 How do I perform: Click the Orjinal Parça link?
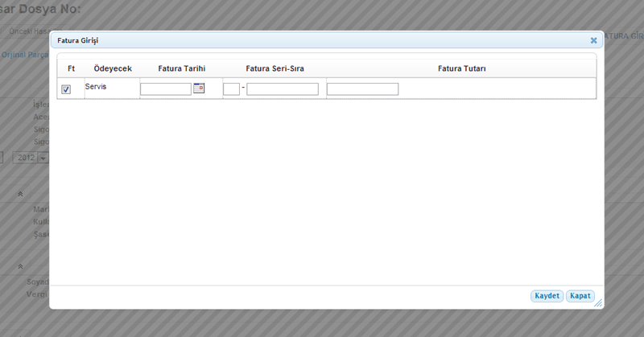coord(24,55)
